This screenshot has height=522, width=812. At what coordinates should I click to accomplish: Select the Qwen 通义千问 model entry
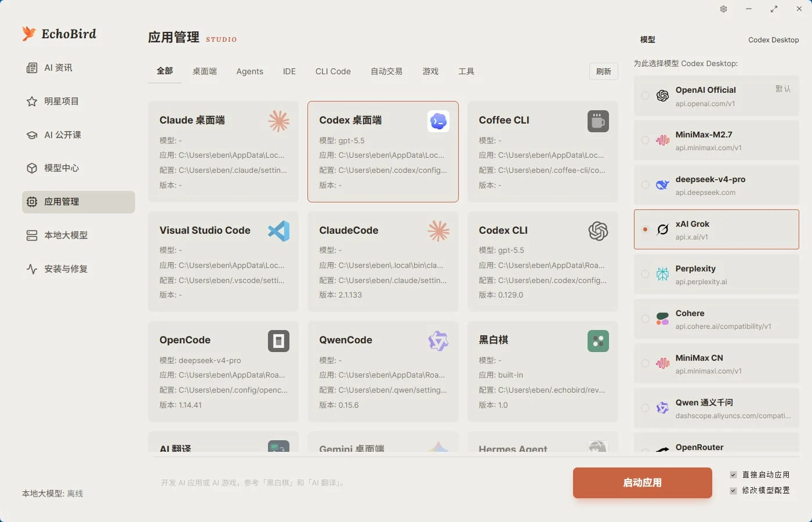point(716,408)
